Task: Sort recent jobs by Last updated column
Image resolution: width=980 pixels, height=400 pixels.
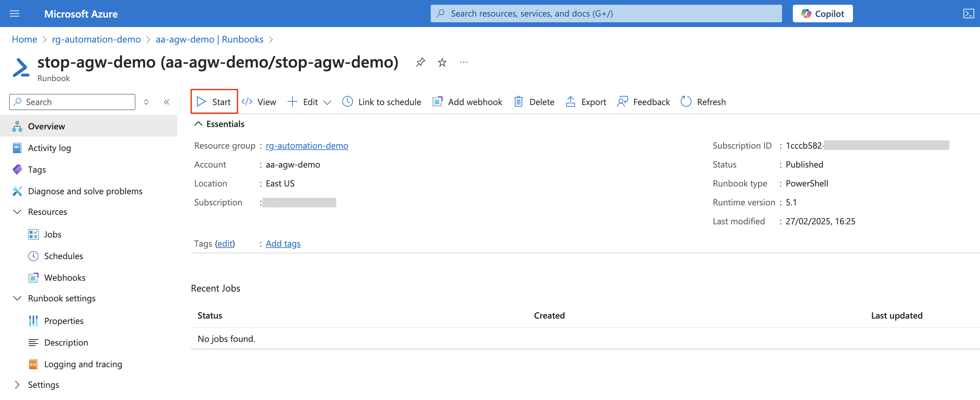Action: point(897,316)
